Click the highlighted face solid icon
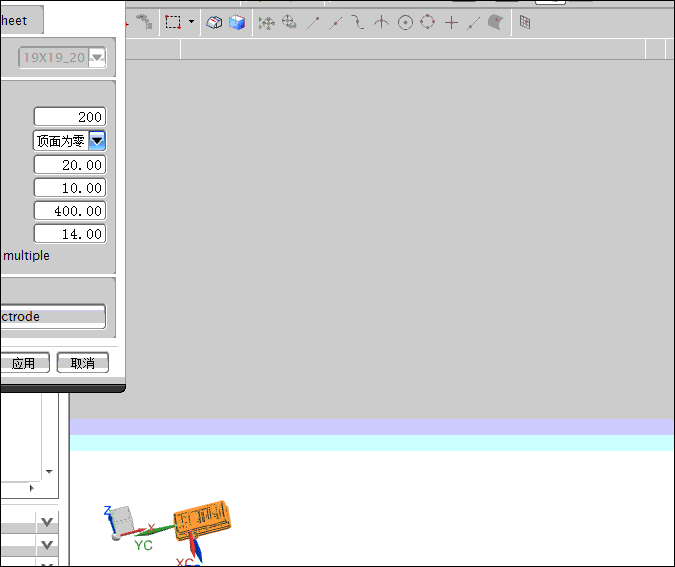This screenshot has height=567, width=675. [x=214, y=22]
